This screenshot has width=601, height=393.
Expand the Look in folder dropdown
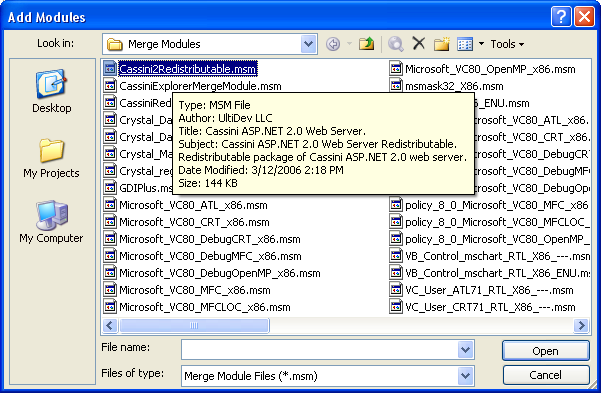click(309, 44)
